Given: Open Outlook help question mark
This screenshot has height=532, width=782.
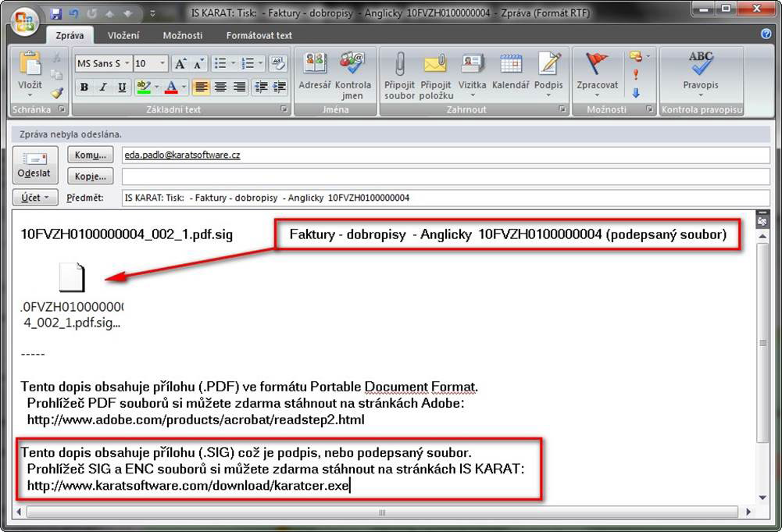Looking at the screenshot, I should click(x=766, y=34).
